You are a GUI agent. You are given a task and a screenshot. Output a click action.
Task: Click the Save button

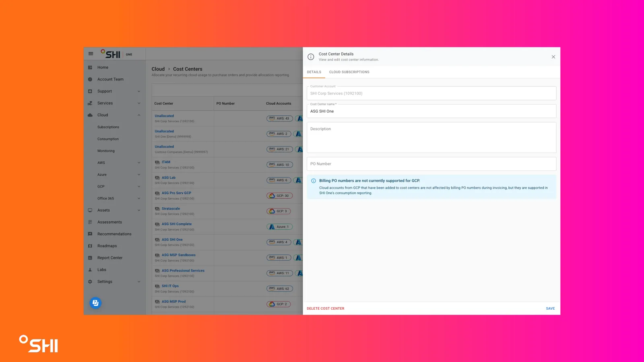pos(550,309)
